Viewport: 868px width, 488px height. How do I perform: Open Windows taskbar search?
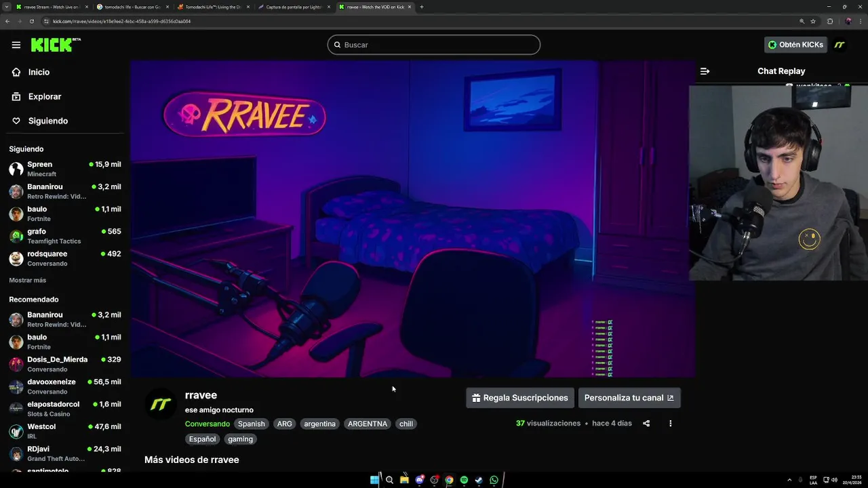(x=389, y=480)
